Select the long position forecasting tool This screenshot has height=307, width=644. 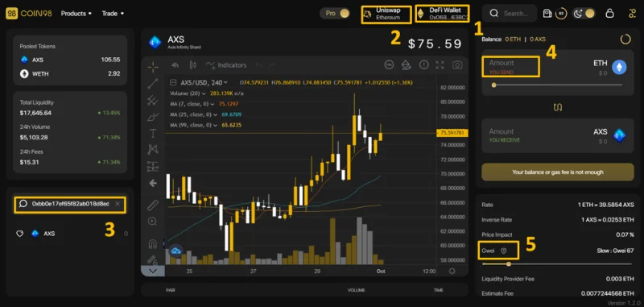point(153,167)
